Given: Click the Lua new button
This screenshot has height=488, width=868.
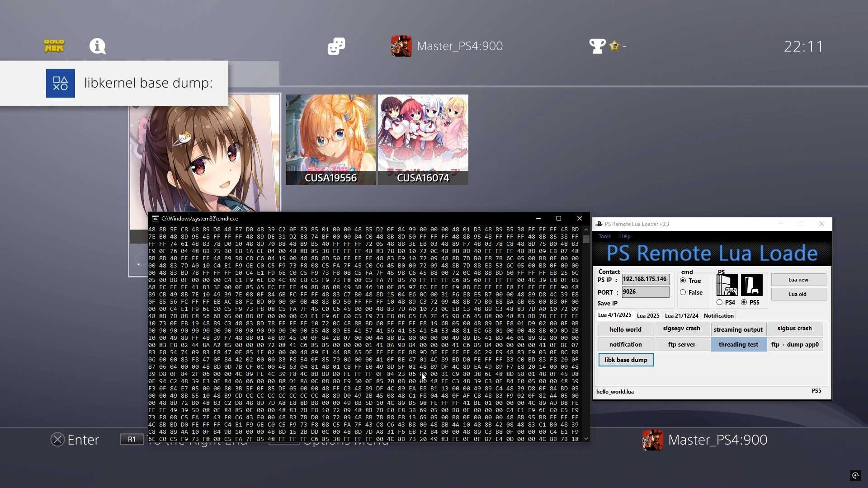Looking at the screenshot, I should pyautogui.click(x=798, y=280).
